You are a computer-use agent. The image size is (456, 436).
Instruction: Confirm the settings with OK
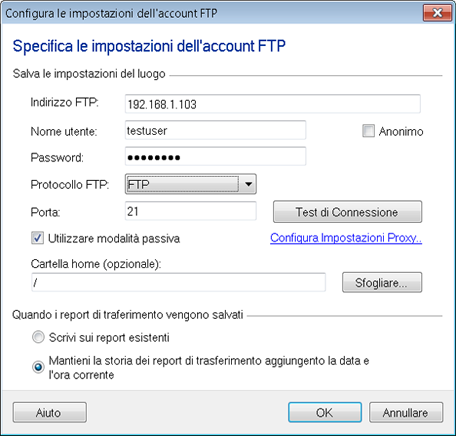coord(325,413)
